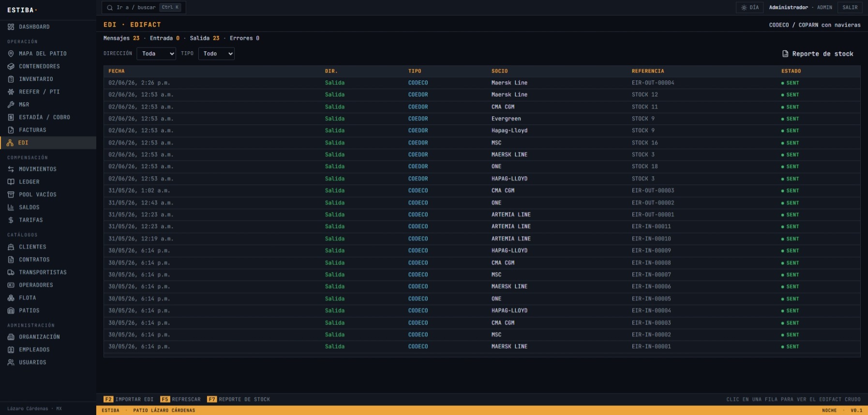Click the Transportistas truck icon
This screenshot has width=868, height=415.
click(11, 272)
